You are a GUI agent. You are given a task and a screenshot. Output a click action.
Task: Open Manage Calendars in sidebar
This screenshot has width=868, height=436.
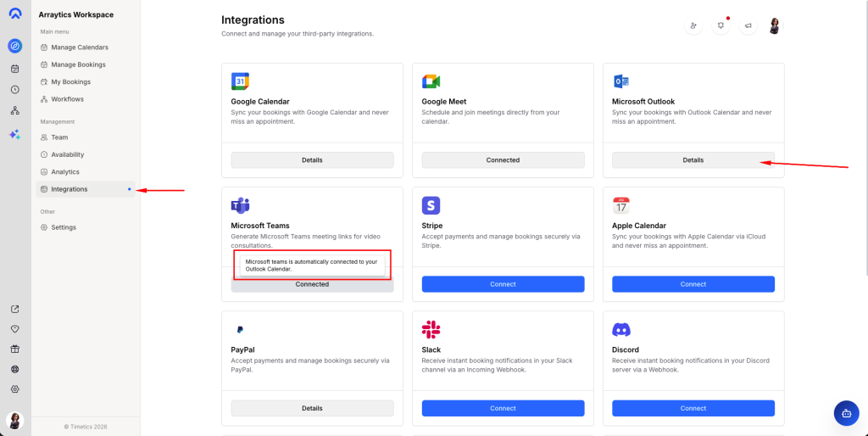coord(79,48)
